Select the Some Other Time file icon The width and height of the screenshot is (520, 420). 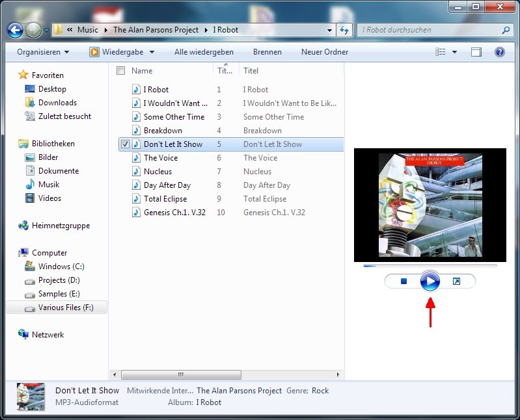[x=136, y=116]
